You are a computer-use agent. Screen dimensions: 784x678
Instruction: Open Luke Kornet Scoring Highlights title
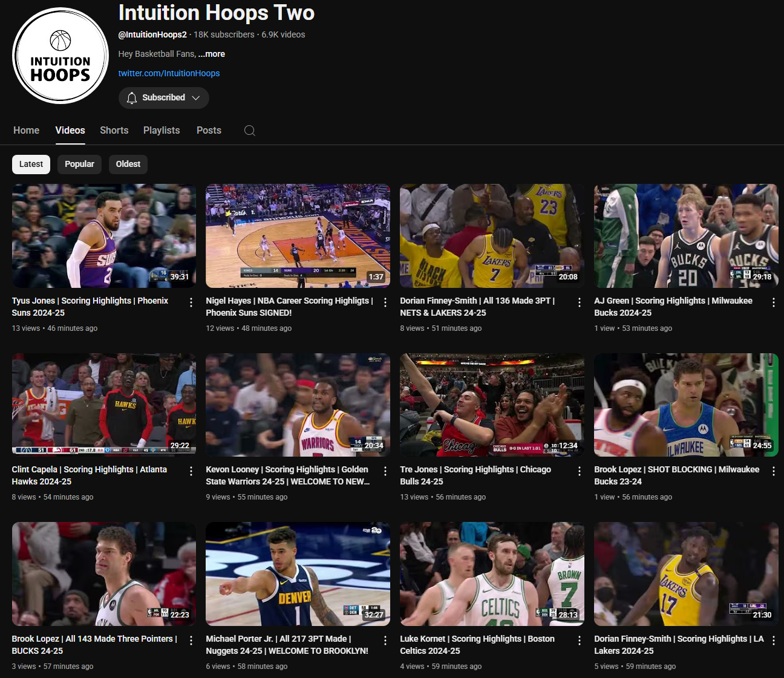pyautogui.click(x=477, y=645)
